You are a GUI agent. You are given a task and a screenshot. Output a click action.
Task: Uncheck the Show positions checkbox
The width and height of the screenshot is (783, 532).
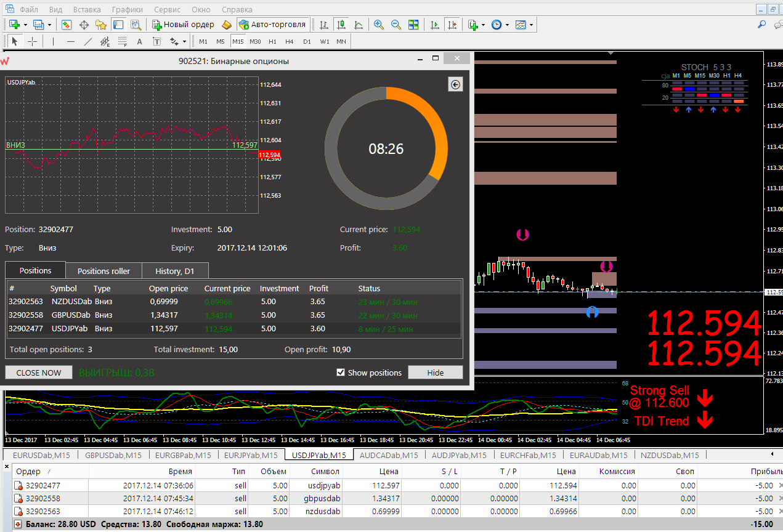341,373
